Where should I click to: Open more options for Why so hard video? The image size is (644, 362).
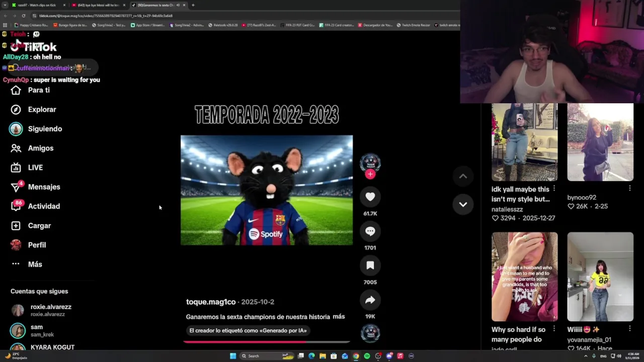click(554, 328)
